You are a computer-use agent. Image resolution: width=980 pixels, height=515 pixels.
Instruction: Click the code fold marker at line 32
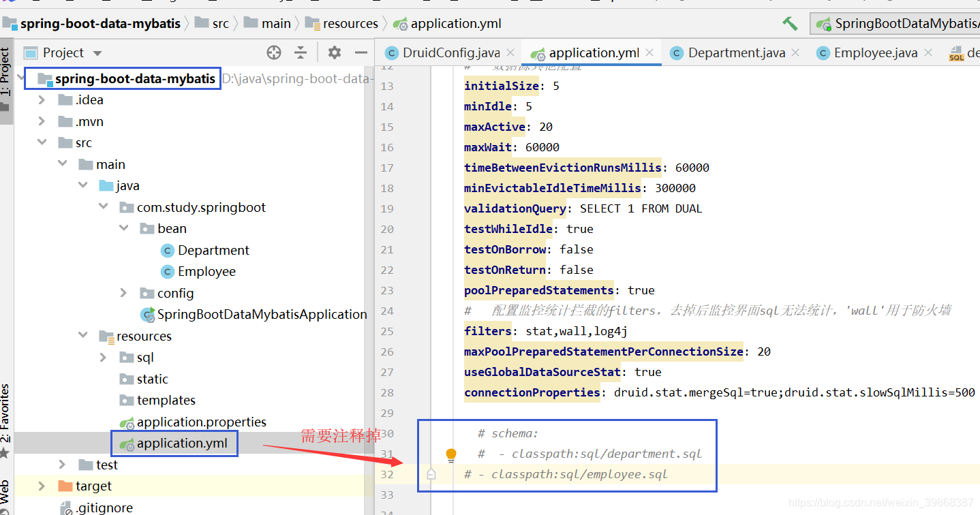tap(431, 474)
